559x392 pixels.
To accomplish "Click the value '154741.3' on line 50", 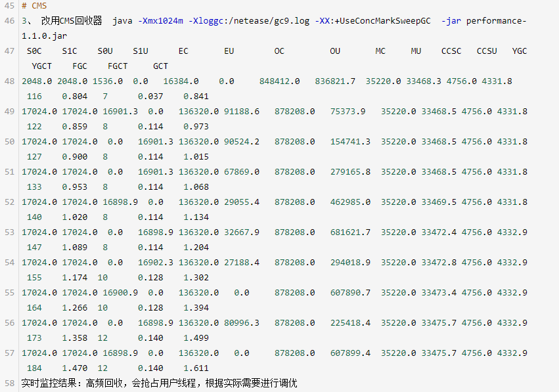I will pyautogui.click(x=350, y=142).
